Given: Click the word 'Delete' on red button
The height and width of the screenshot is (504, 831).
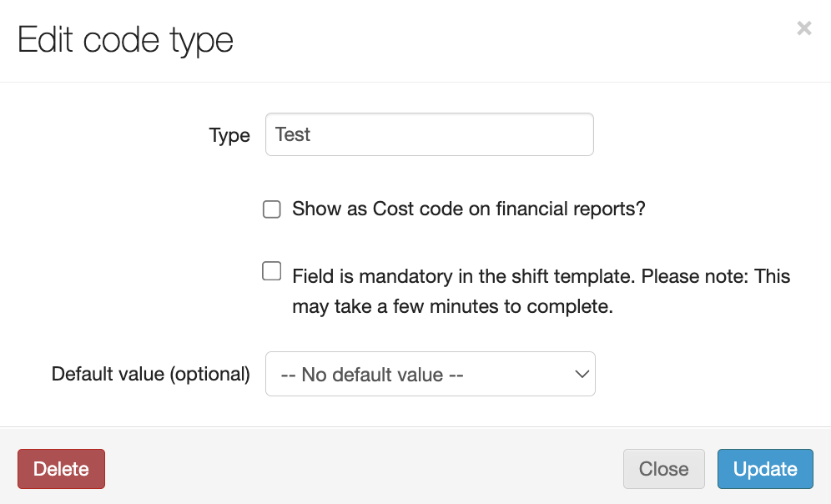Looking at the screenshot, I should pyautogui.click(x=61, y=469).
